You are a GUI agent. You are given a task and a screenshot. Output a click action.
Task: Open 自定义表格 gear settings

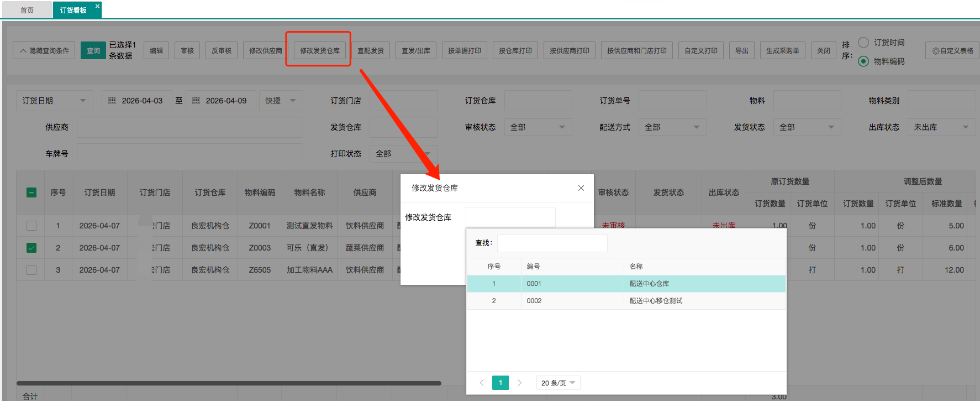953,51
